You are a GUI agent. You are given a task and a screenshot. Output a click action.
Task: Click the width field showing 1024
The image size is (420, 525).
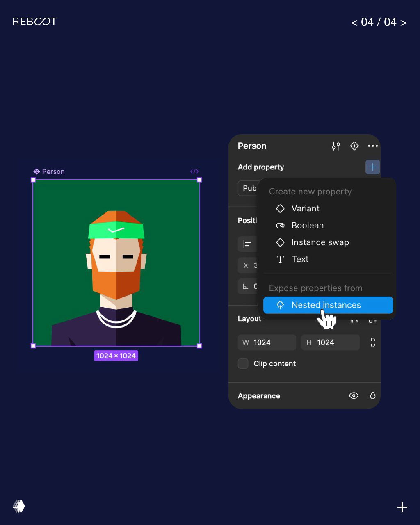click(x=267, y=342)
